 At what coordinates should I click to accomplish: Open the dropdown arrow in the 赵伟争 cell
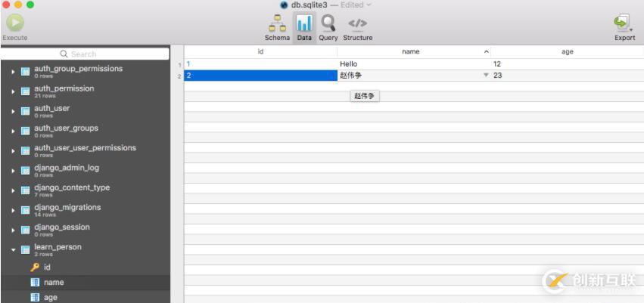click(487, 76)
